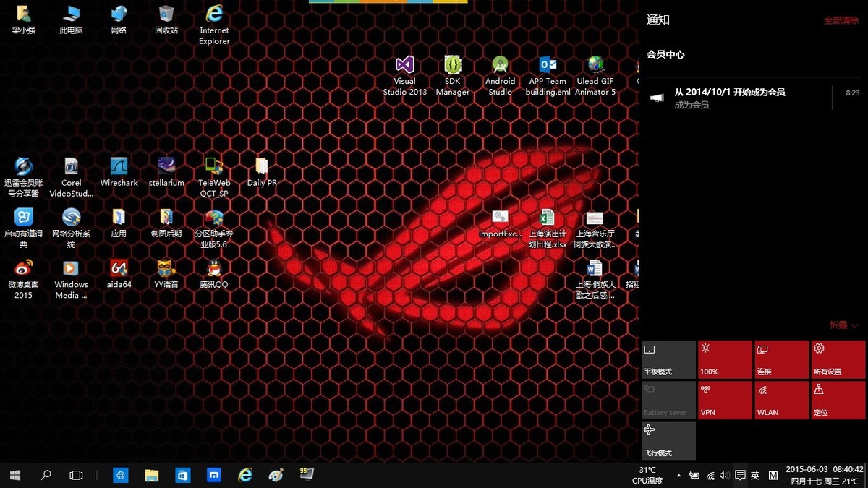This screenshot has height=488, width=868.
Task: Open Windows Store taskbar icon
Action: tap(183, 475)
